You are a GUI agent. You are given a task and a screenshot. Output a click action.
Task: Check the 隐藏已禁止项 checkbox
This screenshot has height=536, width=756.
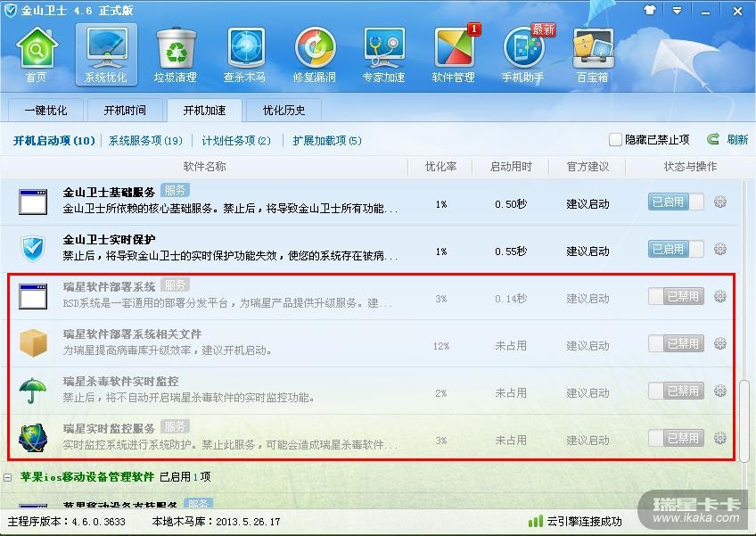615,140
